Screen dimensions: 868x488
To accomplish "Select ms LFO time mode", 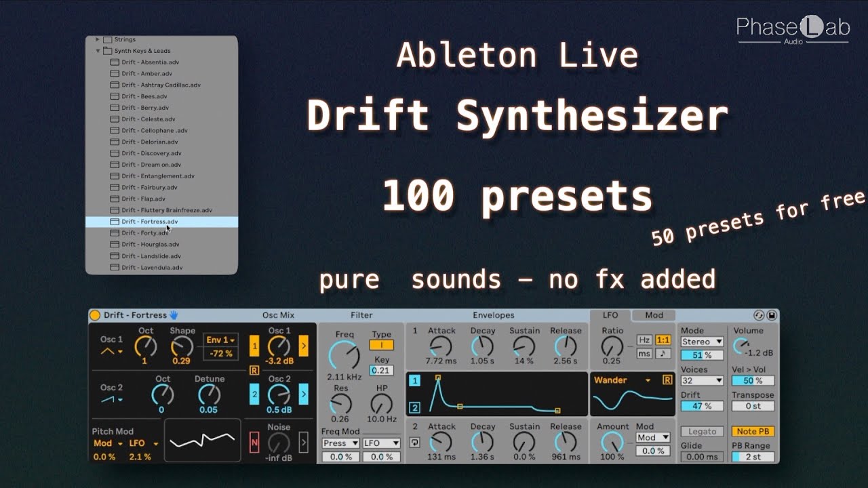I will point(644,353).
